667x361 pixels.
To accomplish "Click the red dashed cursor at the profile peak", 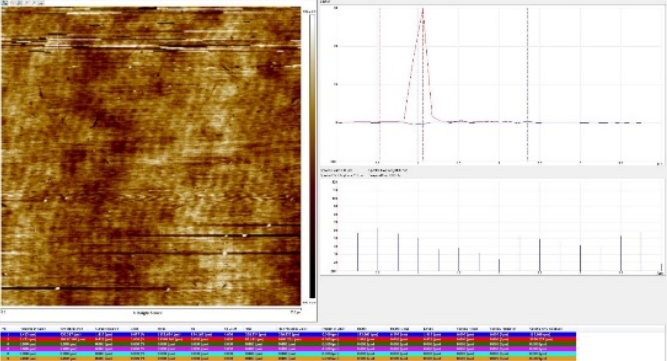I will [x=423, y=85].
